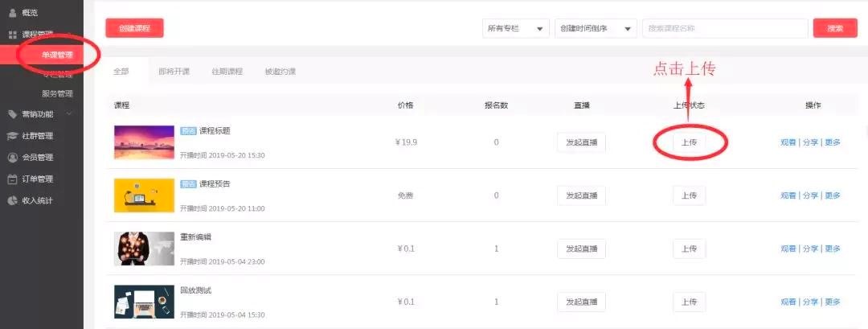This screenshot has height=329, width=868.
Task: Click the red 创建课程 button
Action: click(x=134, y=28)
